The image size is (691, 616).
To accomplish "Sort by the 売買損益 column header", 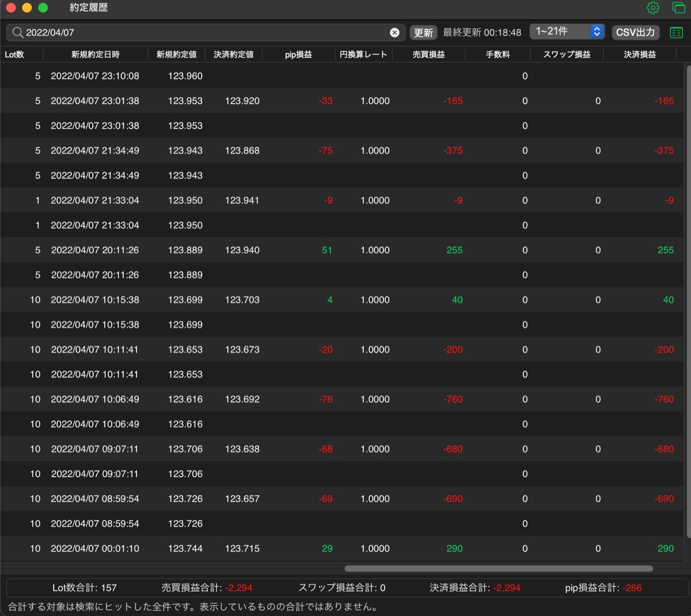I will pos(429,55).
